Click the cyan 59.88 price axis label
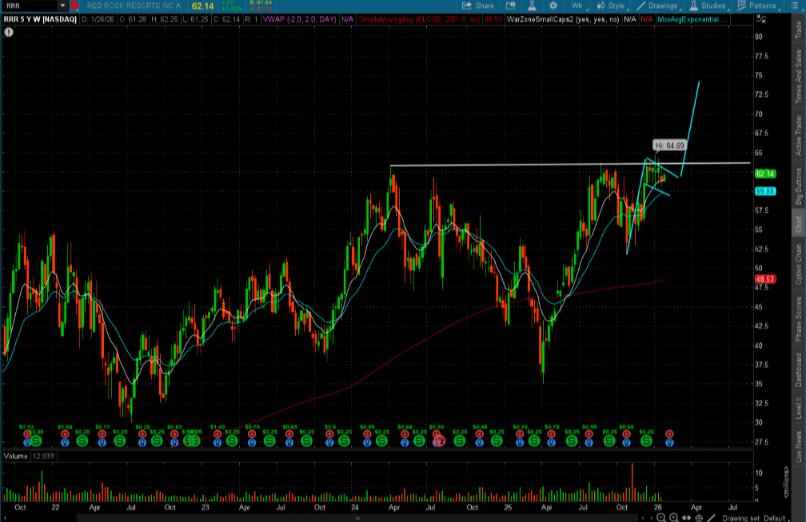Screen dimensions: 806x522 coord(765,192)
